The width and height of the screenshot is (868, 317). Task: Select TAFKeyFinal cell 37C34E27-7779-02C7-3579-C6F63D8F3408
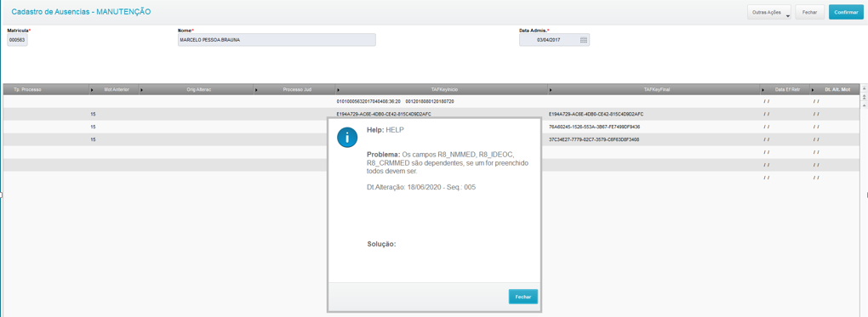click(595, 139)
